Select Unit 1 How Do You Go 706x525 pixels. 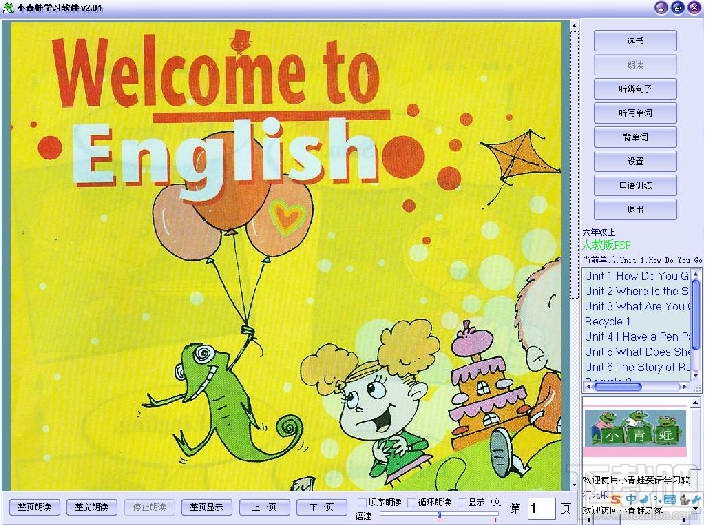pyautogui.click(x=637, y=276)
